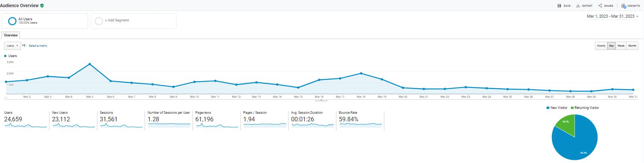Click the Mar 10 data point on chart

coord(194,82)
